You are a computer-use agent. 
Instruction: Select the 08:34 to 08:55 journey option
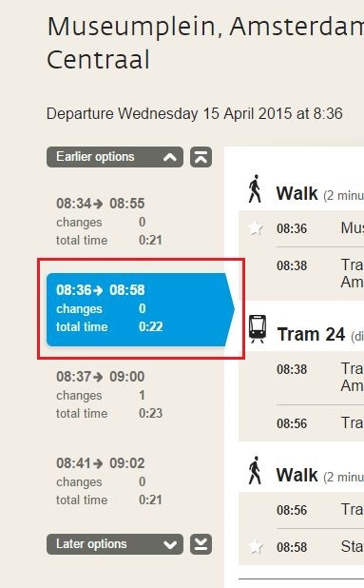pos(109,222)
